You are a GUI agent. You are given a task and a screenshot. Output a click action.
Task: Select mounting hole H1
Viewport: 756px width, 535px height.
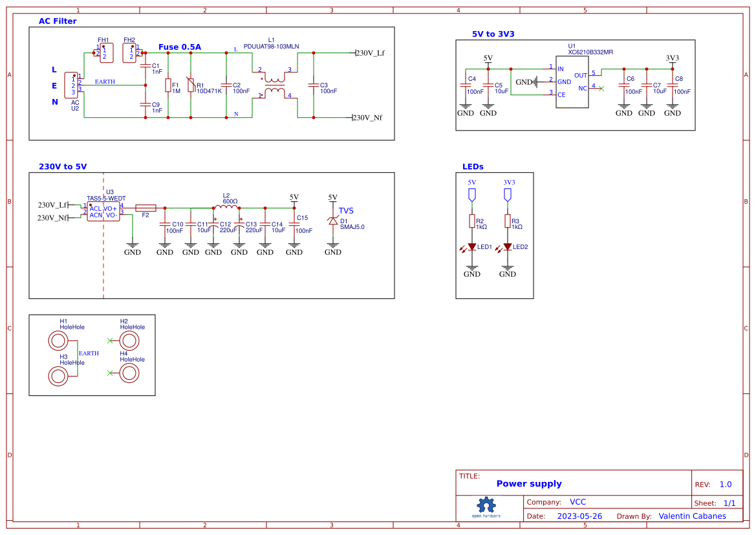58,338
